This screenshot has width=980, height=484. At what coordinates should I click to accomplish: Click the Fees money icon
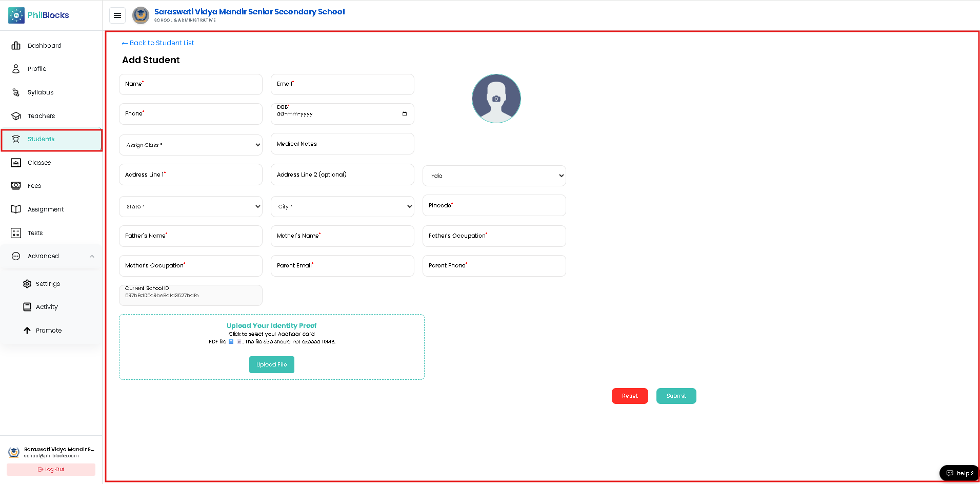point(16,186)
